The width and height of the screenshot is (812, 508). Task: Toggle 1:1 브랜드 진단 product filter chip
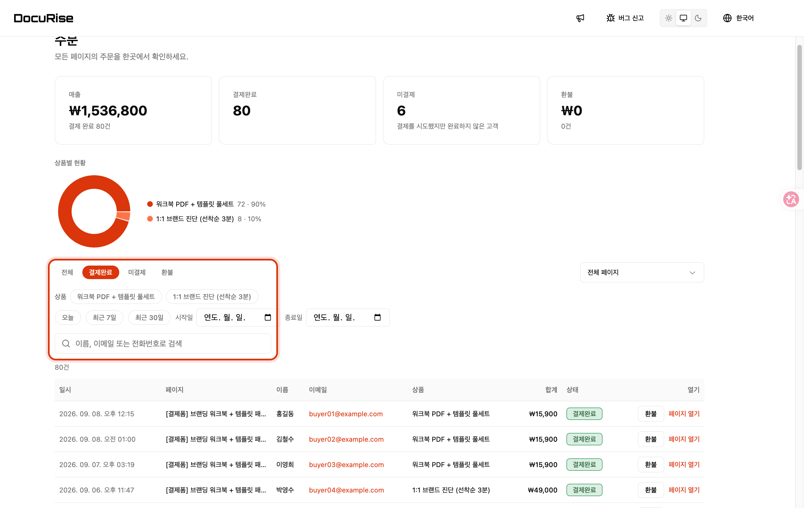(x=212, y=297)
